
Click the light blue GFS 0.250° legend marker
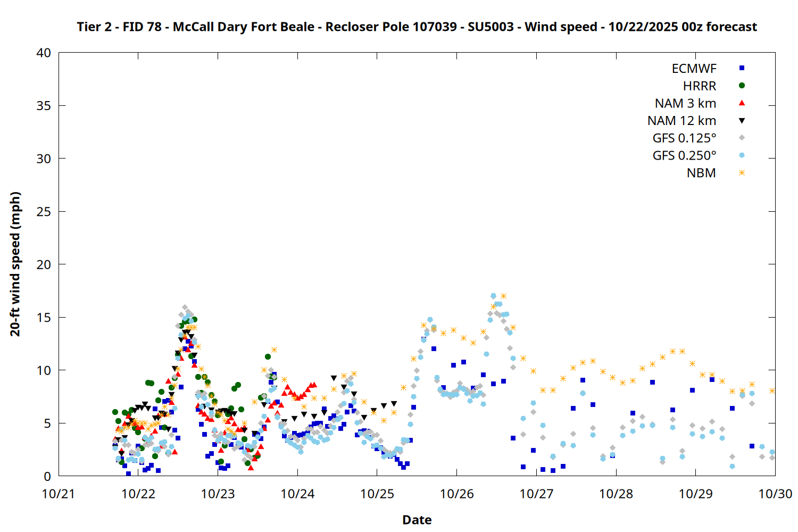[x=742, y=155]
